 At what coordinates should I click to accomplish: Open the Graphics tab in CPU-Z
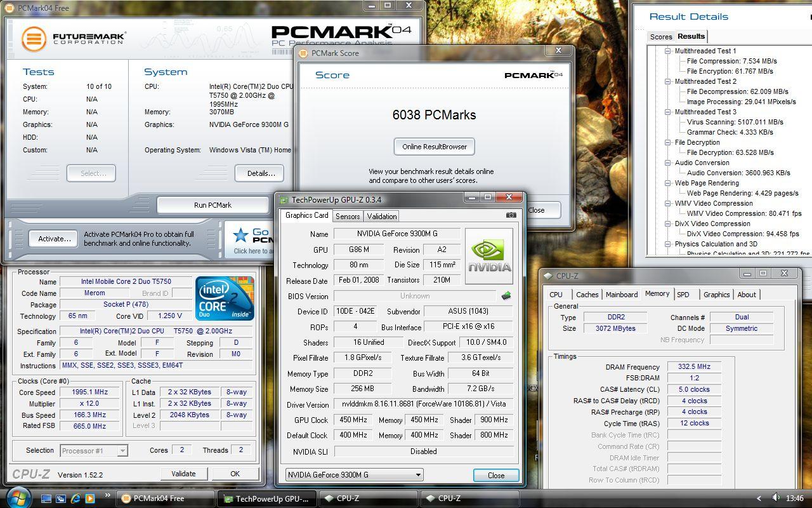[x=716, y=295]
